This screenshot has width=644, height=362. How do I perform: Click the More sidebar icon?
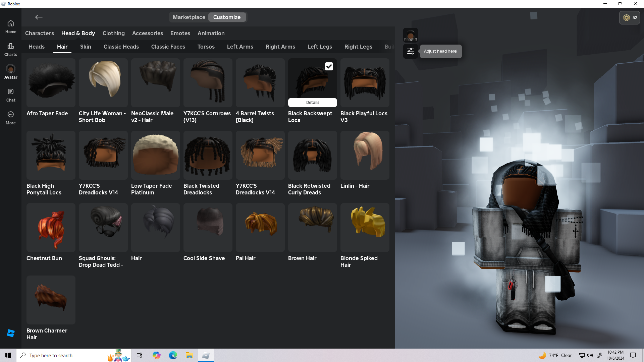point(11,118)
